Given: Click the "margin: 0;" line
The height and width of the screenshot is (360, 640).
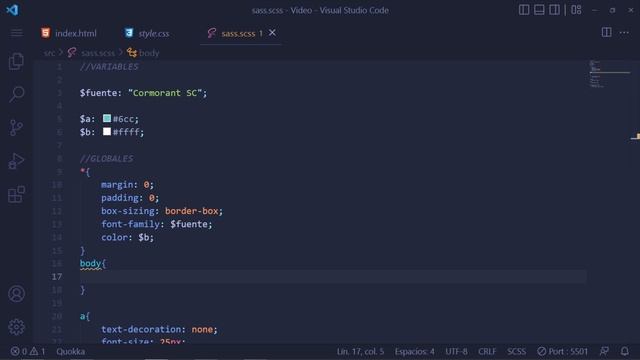Looking at the screenshot, I should (127, 184).
